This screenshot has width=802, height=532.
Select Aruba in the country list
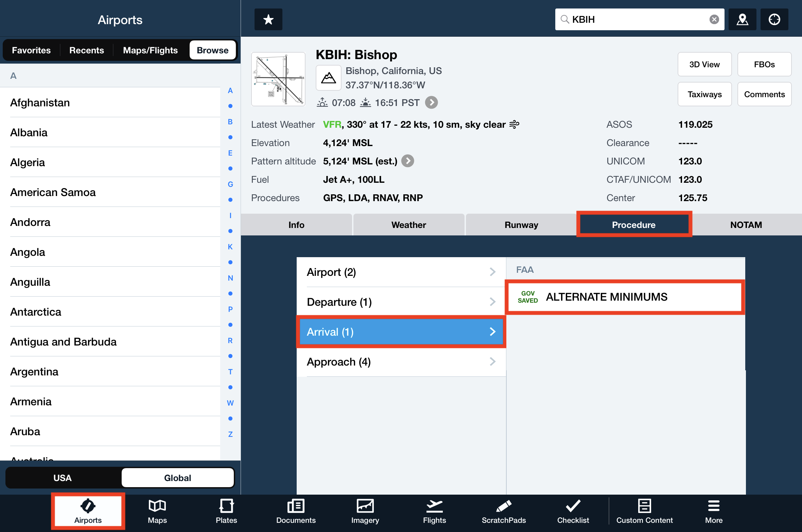pyautogui.click(x=110, y=431)
